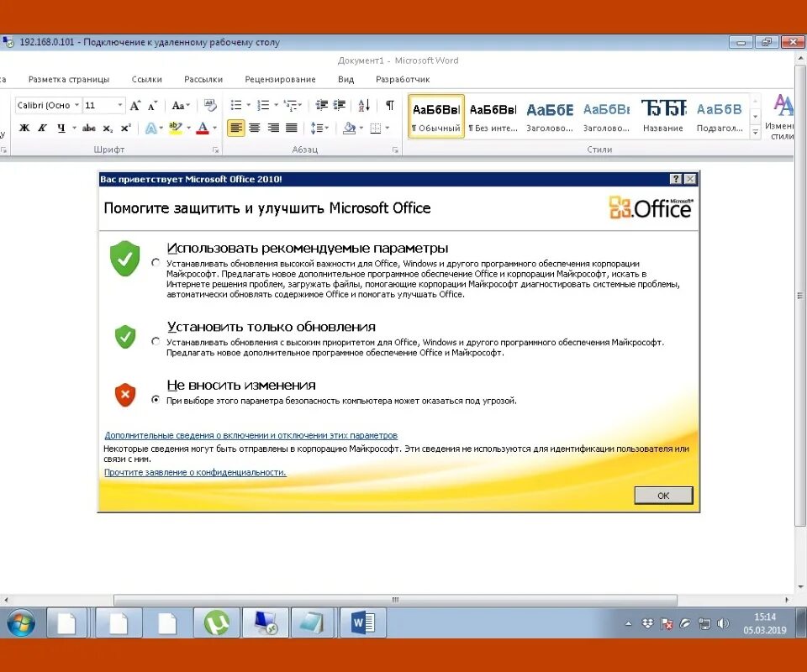
Task: Open the font name dropdown (Calibri)
Action: pos(76,105)
